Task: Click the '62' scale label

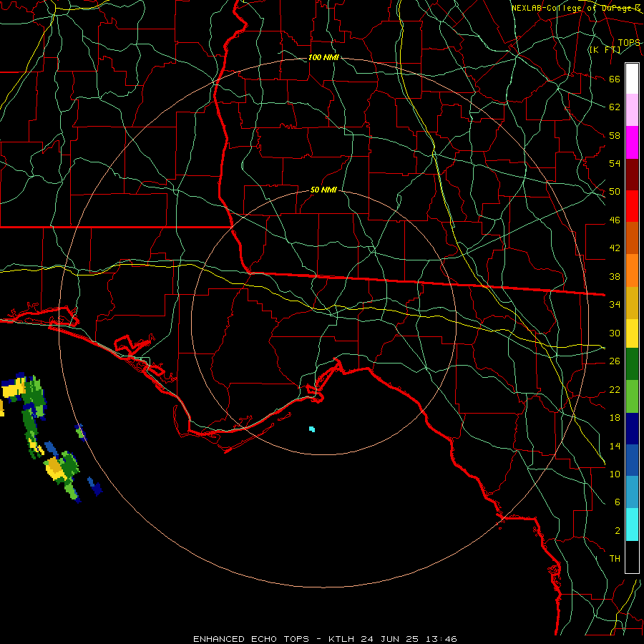Action: [x=615, y=107]
